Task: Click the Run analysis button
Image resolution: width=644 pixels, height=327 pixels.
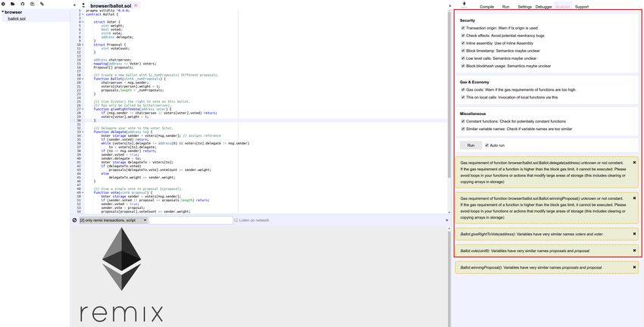Action: [x=470, y=145]
